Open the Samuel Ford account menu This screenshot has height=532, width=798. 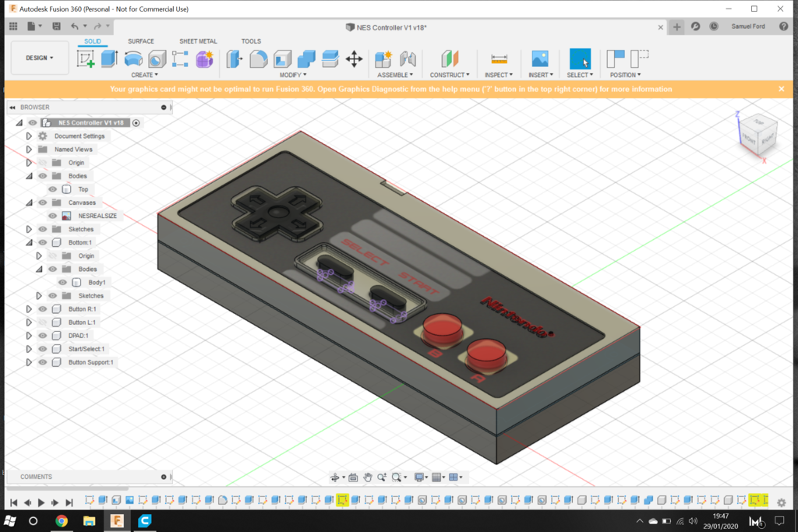coord(748,26)
